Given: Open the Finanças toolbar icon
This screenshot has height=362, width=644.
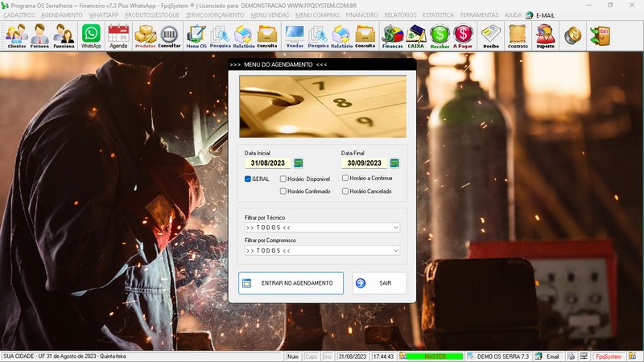Looking at the screenshot, I should pos(393,35).
